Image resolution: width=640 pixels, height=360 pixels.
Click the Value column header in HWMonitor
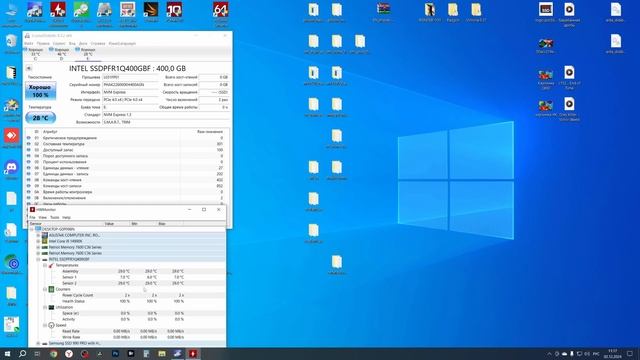pos(116,224)
